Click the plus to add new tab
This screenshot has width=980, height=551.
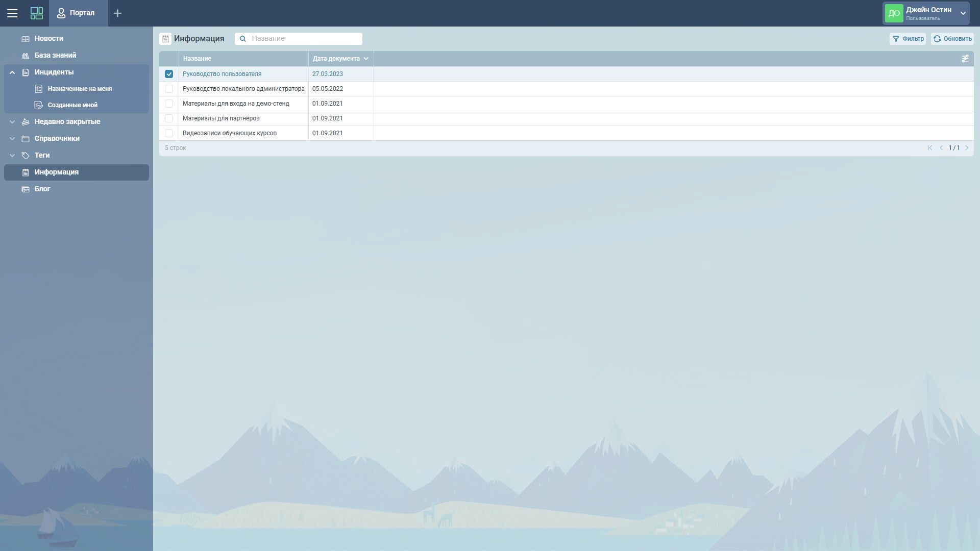117,13
